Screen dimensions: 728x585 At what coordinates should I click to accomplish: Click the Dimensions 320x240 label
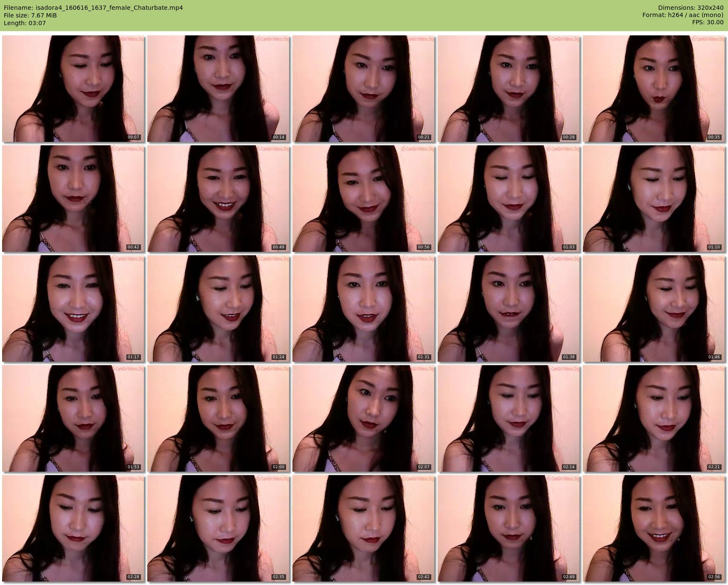click(691, 8)
